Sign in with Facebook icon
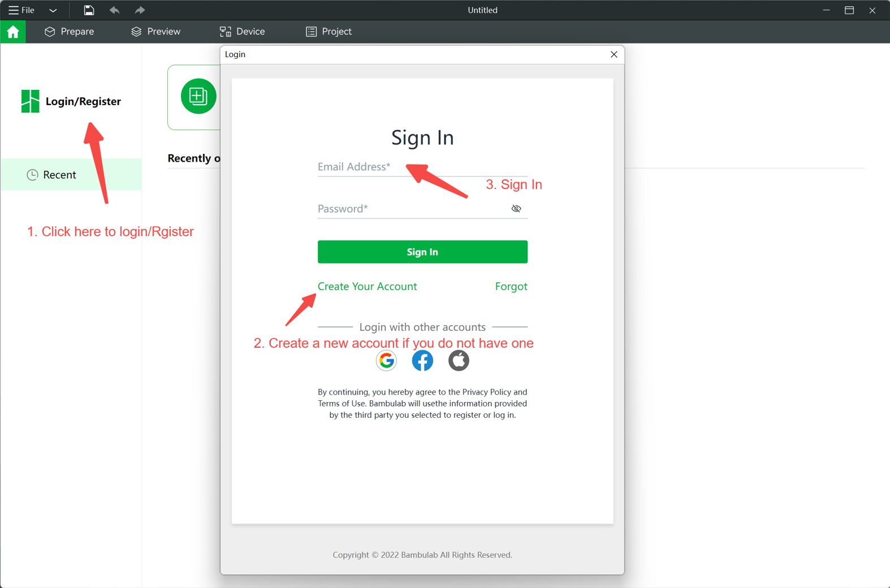 422,360
